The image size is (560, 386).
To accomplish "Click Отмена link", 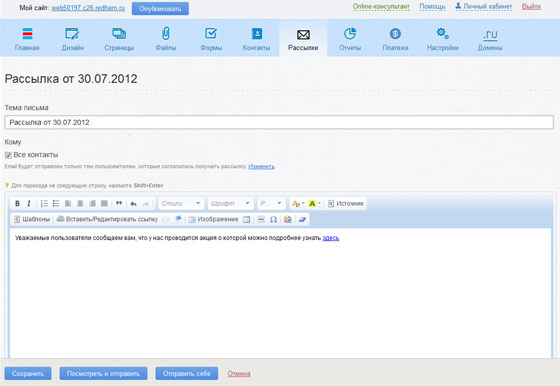I will (x=239, y=374).
